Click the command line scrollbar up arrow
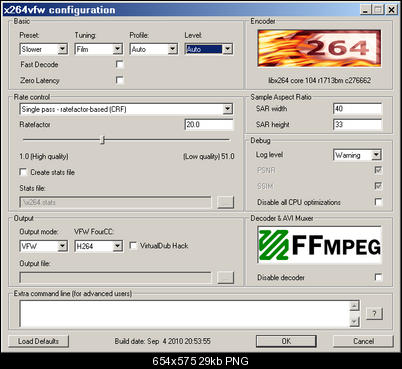This screenshot has height=369, width=402. [354, 306]
